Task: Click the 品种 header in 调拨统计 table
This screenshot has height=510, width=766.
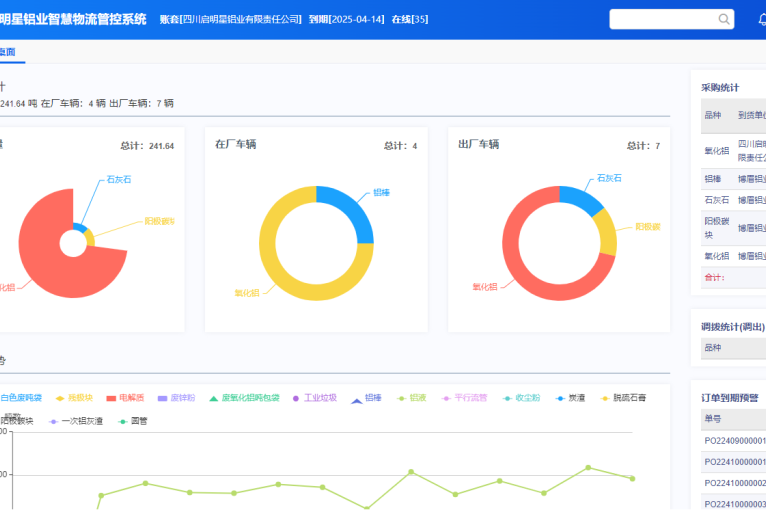Action: 713,347
